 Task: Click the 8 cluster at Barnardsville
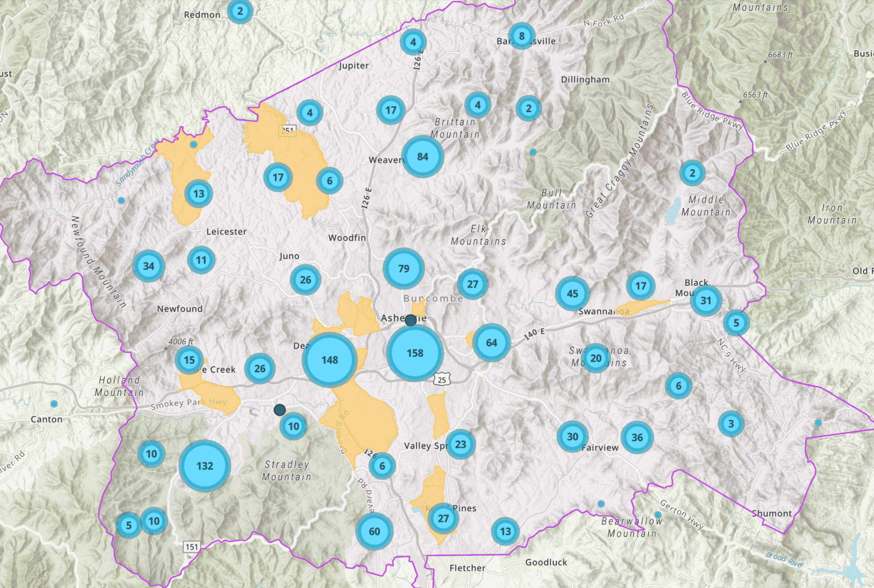click(522, 36)
